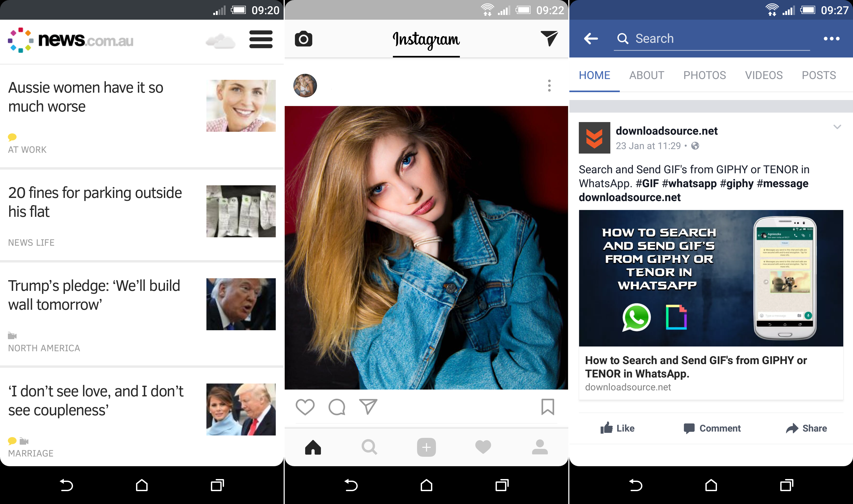
Task: Tap Instagram new post plus button
Action: (x=426, y=447)
